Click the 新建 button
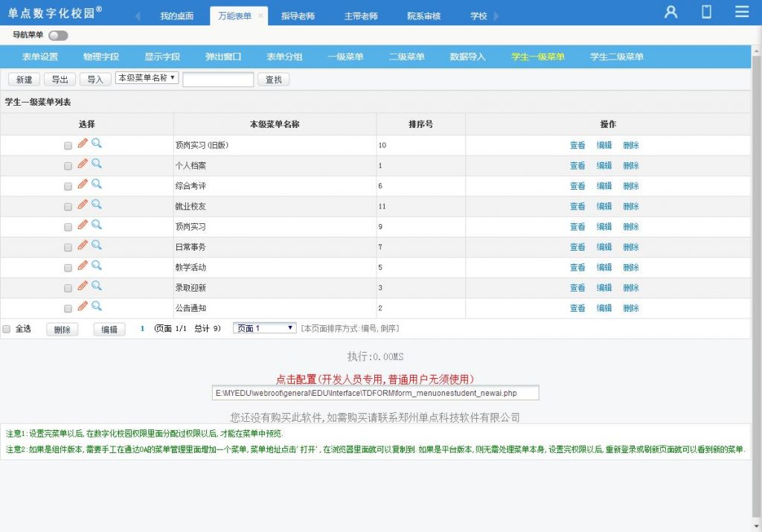The height and width of the screenshot is (532, 762). click(x=24, y=79)
